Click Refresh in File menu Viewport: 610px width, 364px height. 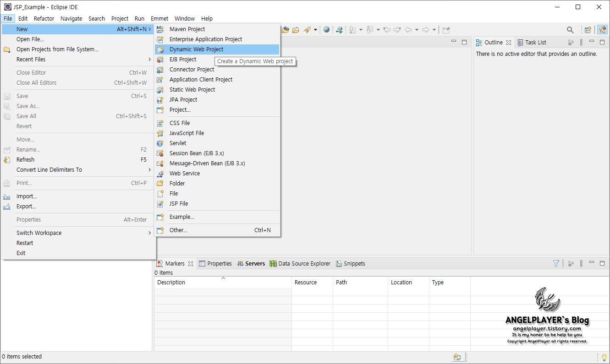pyautogui.click(x=78, y=160)
